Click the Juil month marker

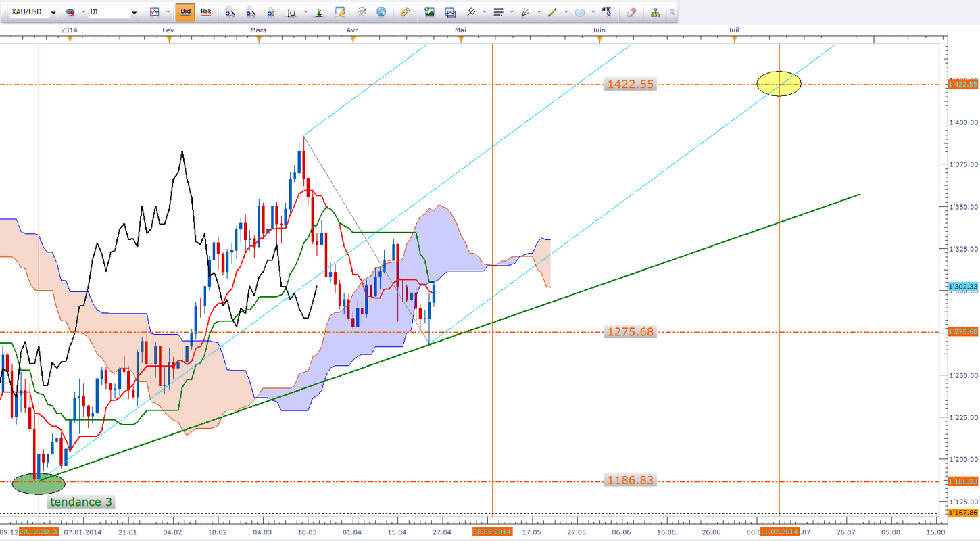[x=733, y=30]
